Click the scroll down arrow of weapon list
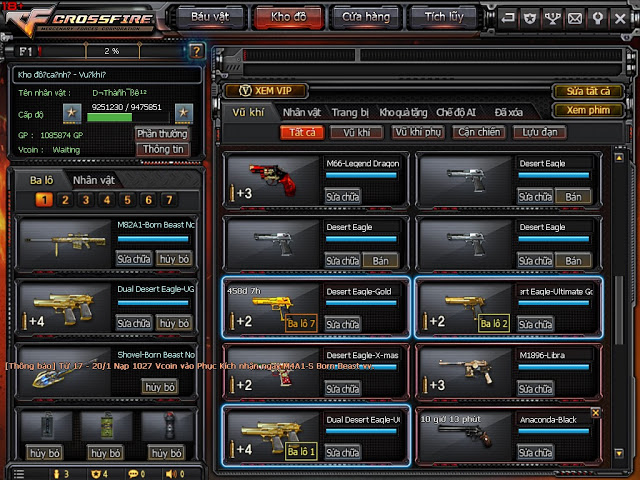The image size is (640, 480). (x=619, y=453)
